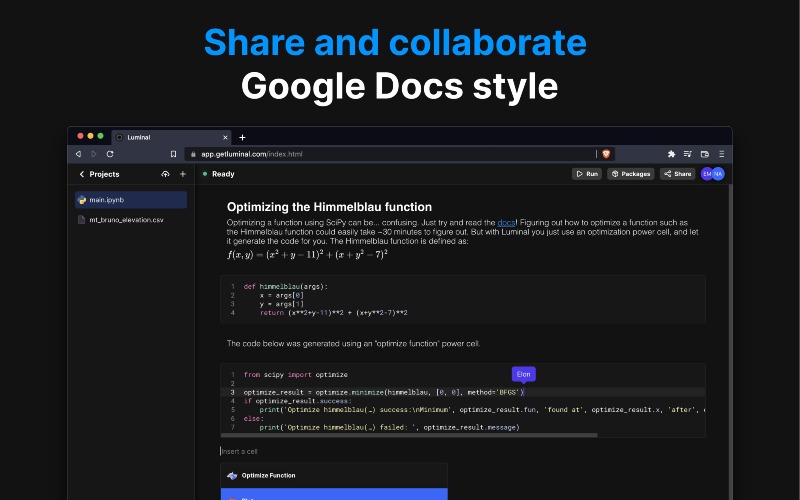Click the Python icon beside main.ipynb
Viewport: 800px width, 500px height.
pyautogui.click(x=82, y=200)
